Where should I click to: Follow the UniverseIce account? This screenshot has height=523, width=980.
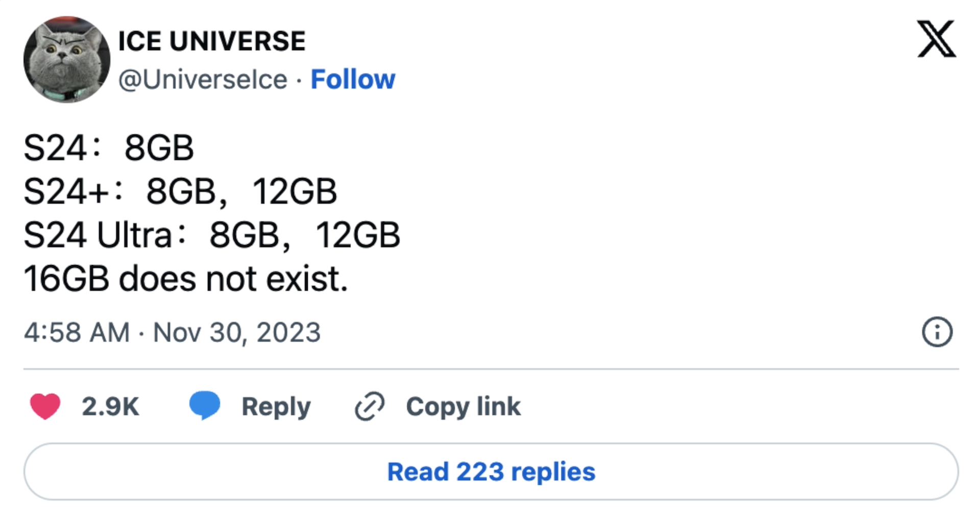click(353, 80)
